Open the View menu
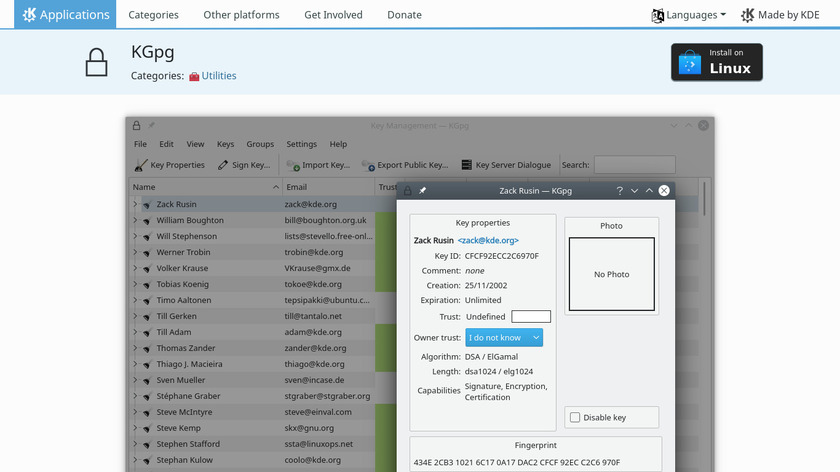This screenshot has height=472, width=840. click(195, 144)
